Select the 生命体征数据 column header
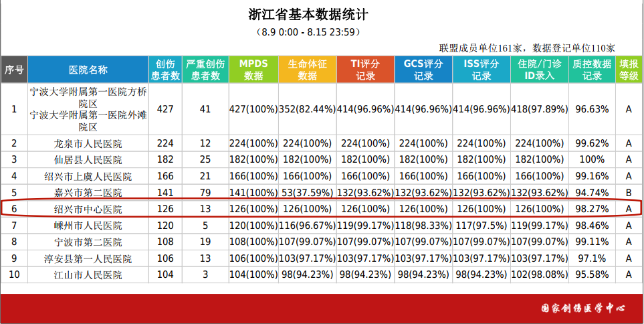 click(x=307, y=70)
